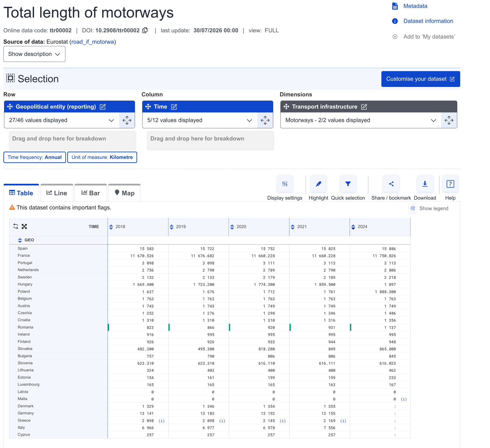Expand table to fullscreen icon
This screenshot has height=448, width=490.
[x=24, y=226]
